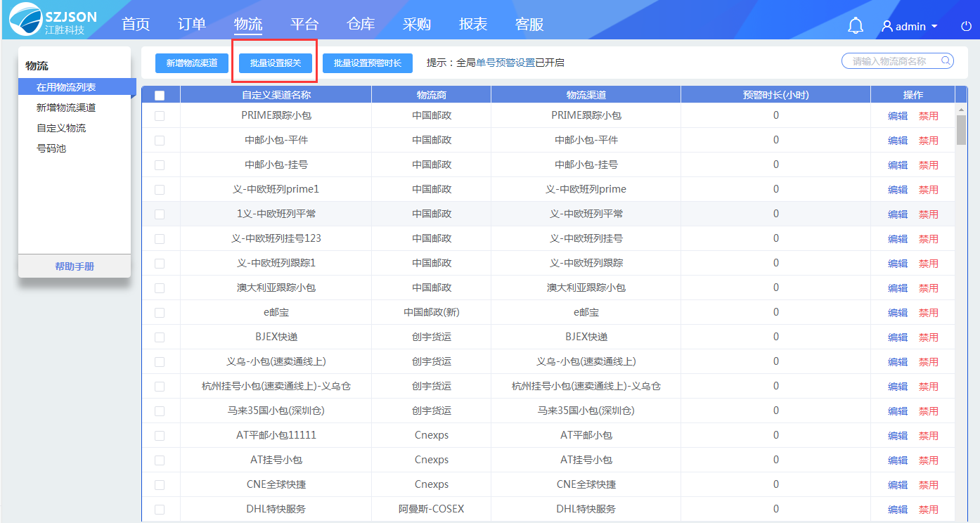Click 编辑 for BJEX快递
This screenshot has width=980, height=523.
(898, 337)
